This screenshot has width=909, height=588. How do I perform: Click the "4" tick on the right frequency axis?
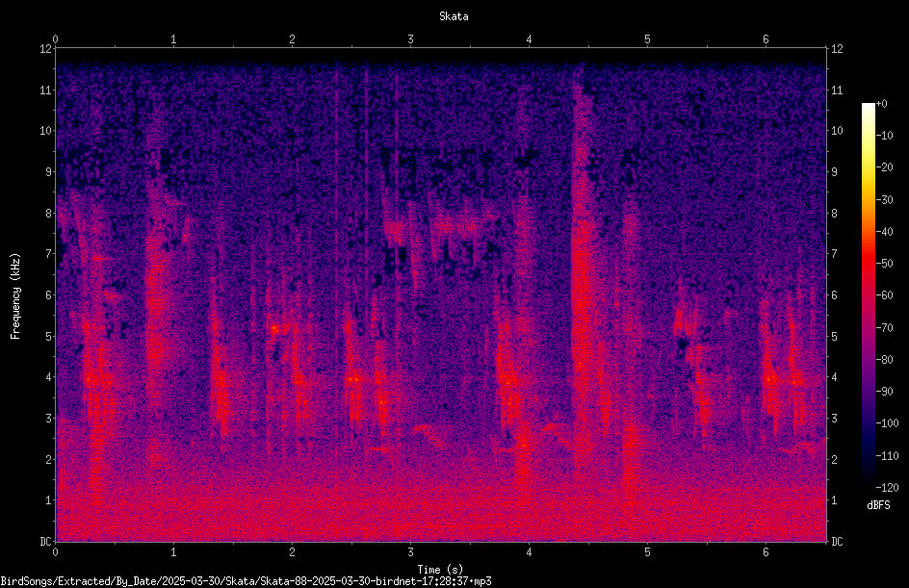834,377
